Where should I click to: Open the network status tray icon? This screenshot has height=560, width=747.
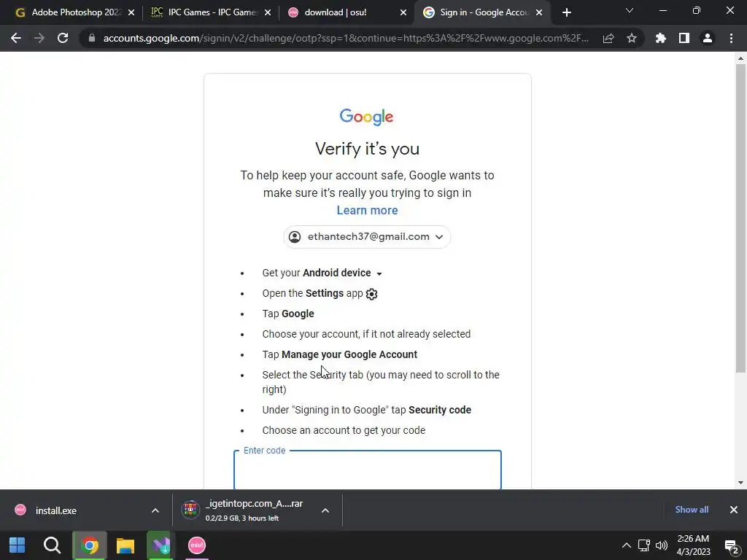[644, 545]
